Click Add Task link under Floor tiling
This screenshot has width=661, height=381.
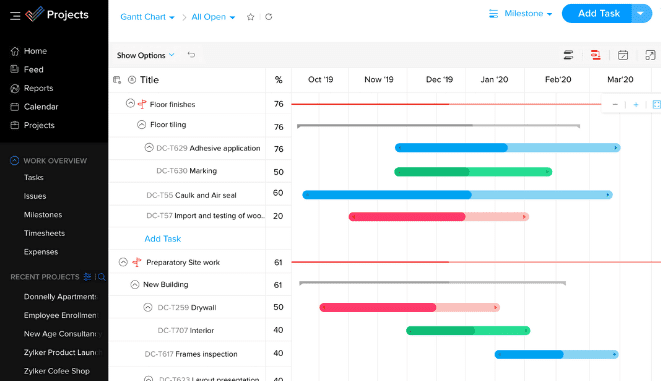pyautogui.click(x=163, y=239)
